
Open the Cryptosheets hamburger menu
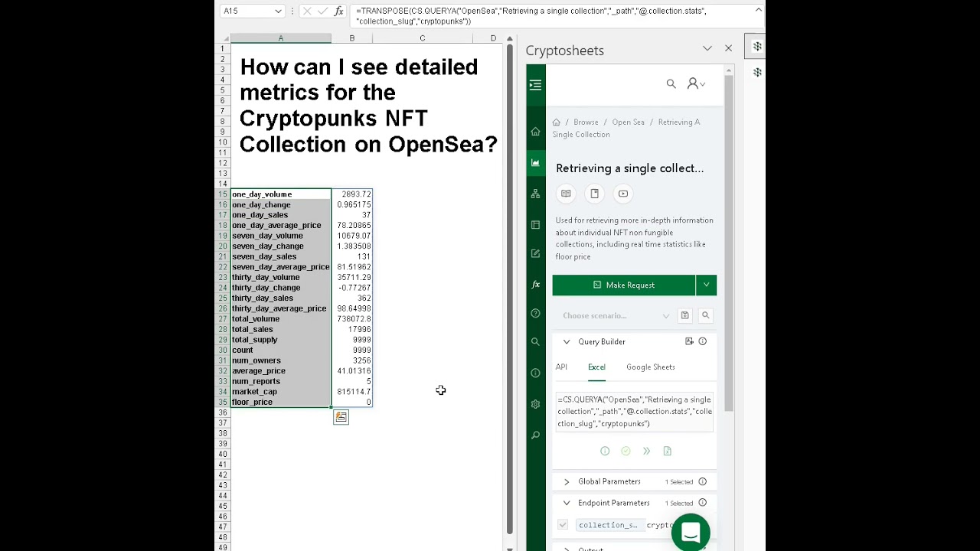(x=535, y=85)
